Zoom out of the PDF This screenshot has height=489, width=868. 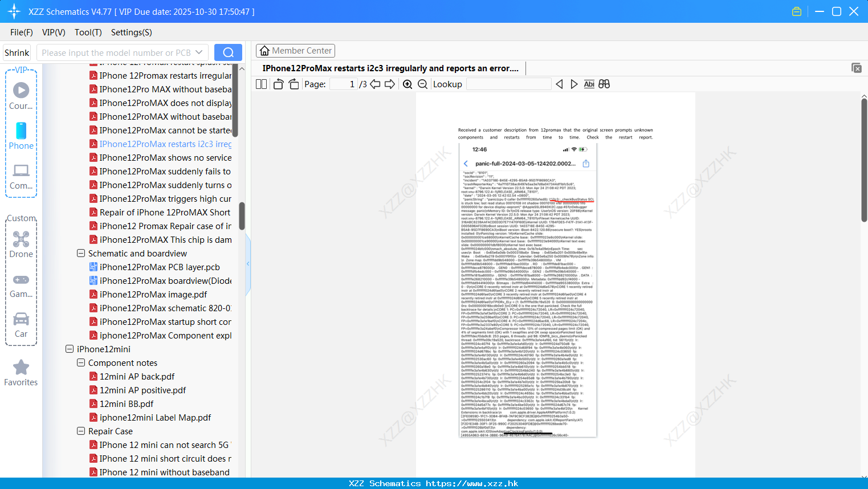(x=422, y=84)
